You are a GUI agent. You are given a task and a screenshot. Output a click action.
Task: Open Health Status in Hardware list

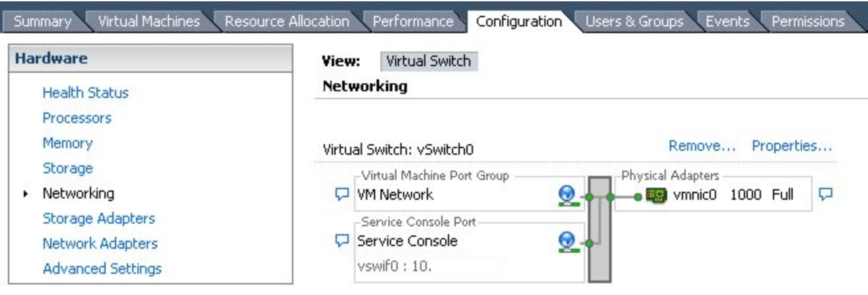tap(85, 93)
